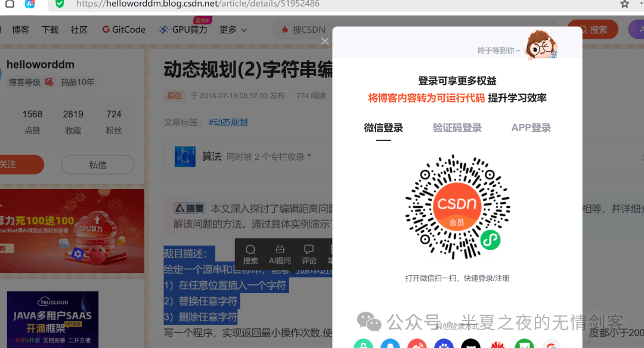The width and height of the screenshot is (644, 348).
Task: Switch to the 验证码登录 tab
Action: point(457,128)
